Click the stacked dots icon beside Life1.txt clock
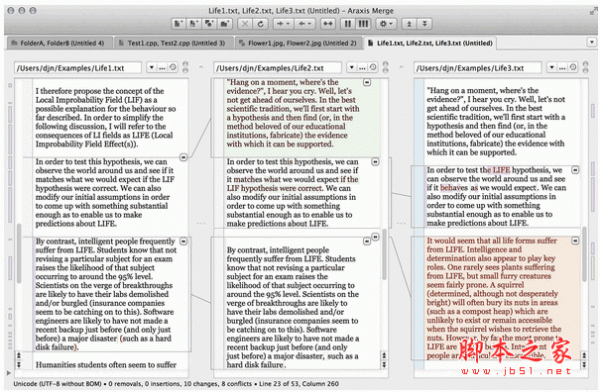The width and height of the screenshot is (600, 392). pyautogui.click(x=186, y=67)
